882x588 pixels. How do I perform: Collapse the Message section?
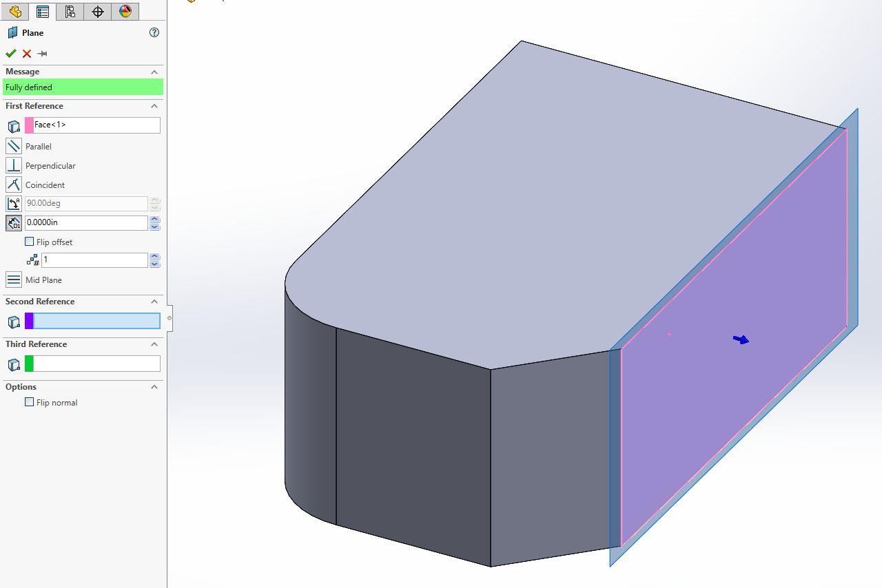point(154,72)
